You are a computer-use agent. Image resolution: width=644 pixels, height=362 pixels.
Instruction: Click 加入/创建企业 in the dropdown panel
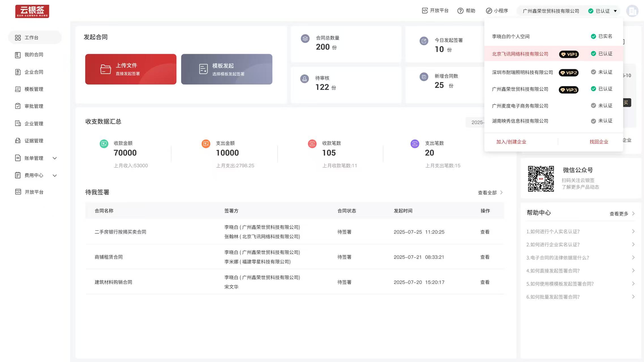[512, 142]
